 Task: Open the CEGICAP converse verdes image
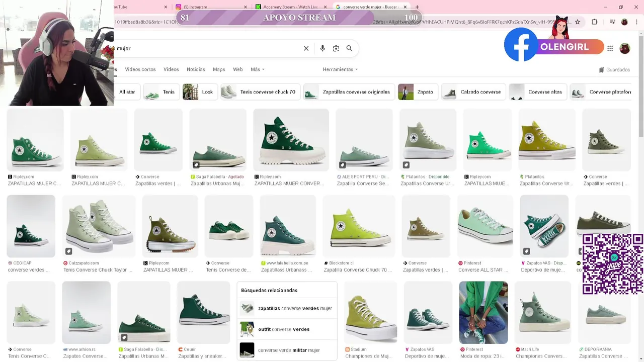31,226
